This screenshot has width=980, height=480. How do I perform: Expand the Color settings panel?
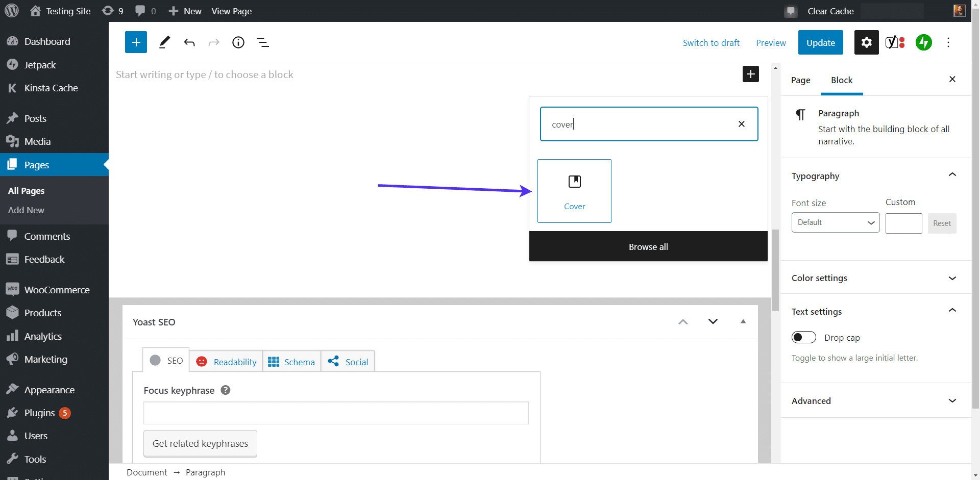pyautogui.click(x=952, y=279)
